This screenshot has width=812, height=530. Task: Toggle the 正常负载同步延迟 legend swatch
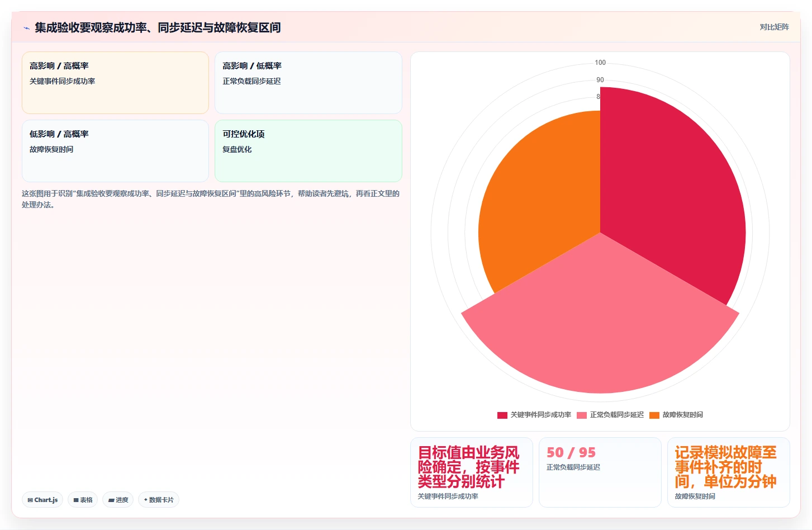click(582, 415)
